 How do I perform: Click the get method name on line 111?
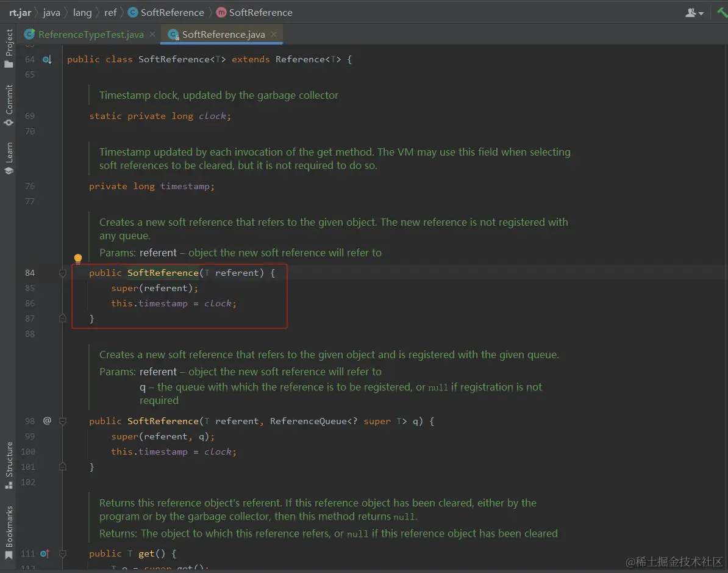coord(146,553)
